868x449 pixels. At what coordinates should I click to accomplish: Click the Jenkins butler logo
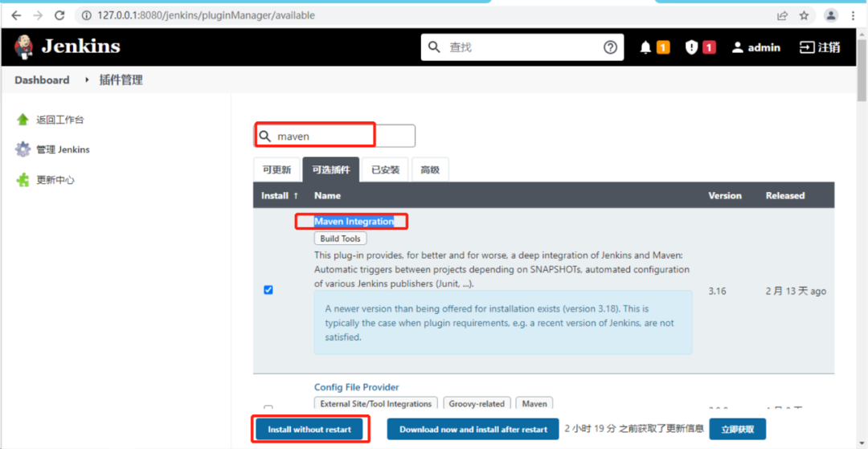(x=23, y=47)
